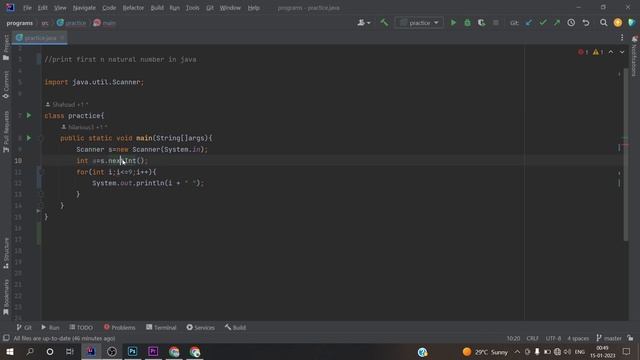640x360 pixels.
Task: Start debugging with the bug icon
Action: point(467,23)
